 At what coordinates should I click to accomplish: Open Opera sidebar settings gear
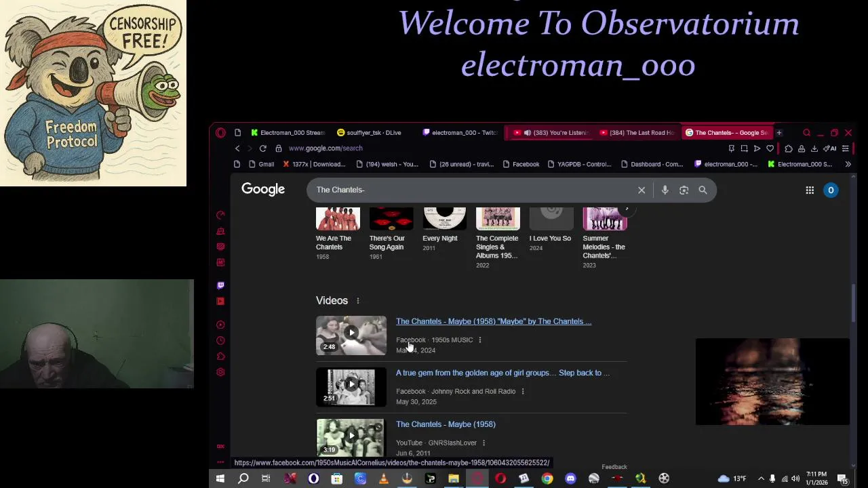point(220,372)
